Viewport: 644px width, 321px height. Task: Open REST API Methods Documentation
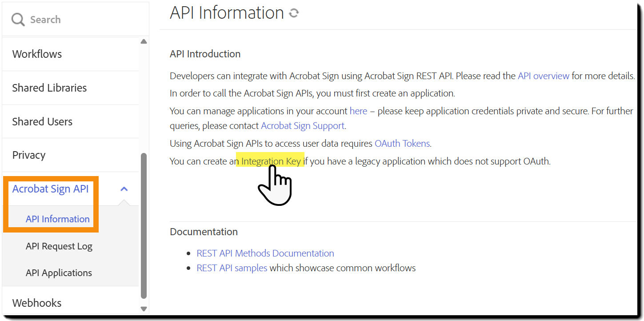[x=265, y=253]
